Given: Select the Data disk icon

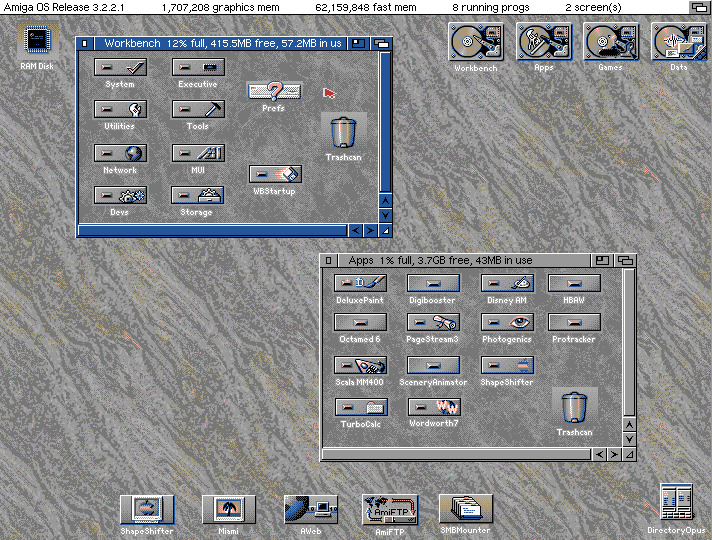Looking at the screenshot, I should (x=679, y=42).
